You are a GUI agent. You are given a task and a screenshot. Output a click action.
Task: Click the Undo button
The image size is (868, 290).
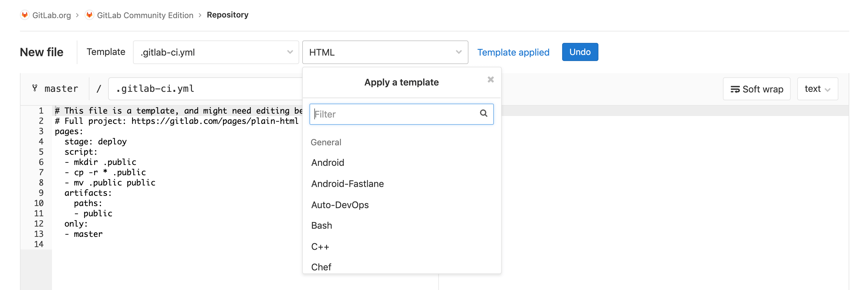tap(580, 52)
